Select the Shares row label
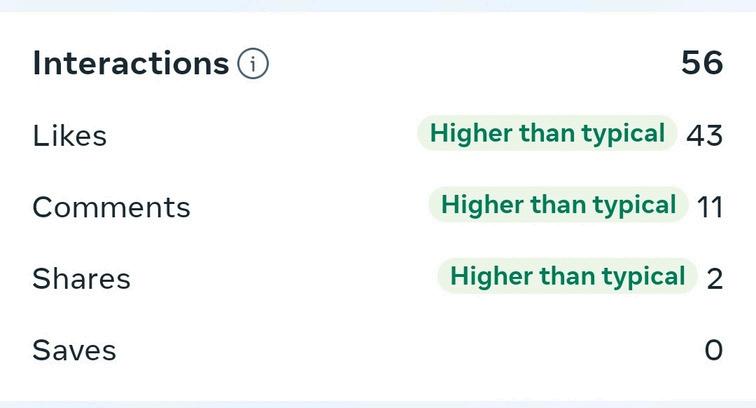Screen dimensions: 756x408 pyautogui.click(x=81, y=279)
